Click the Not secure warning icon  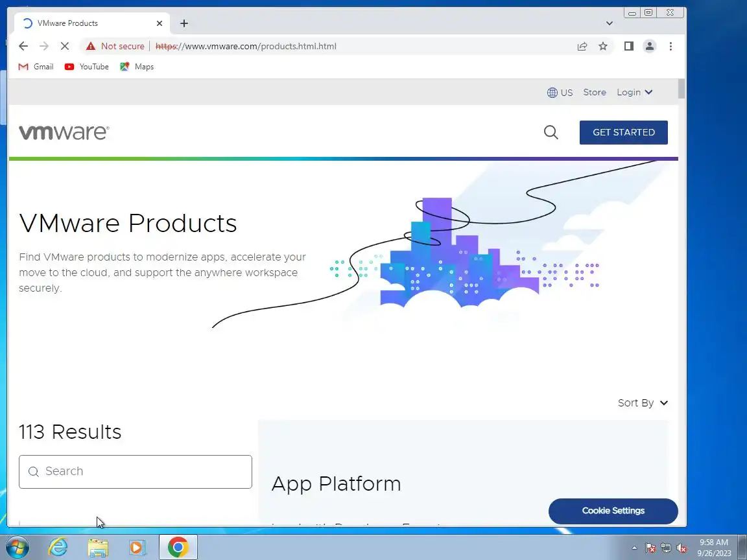91,46
